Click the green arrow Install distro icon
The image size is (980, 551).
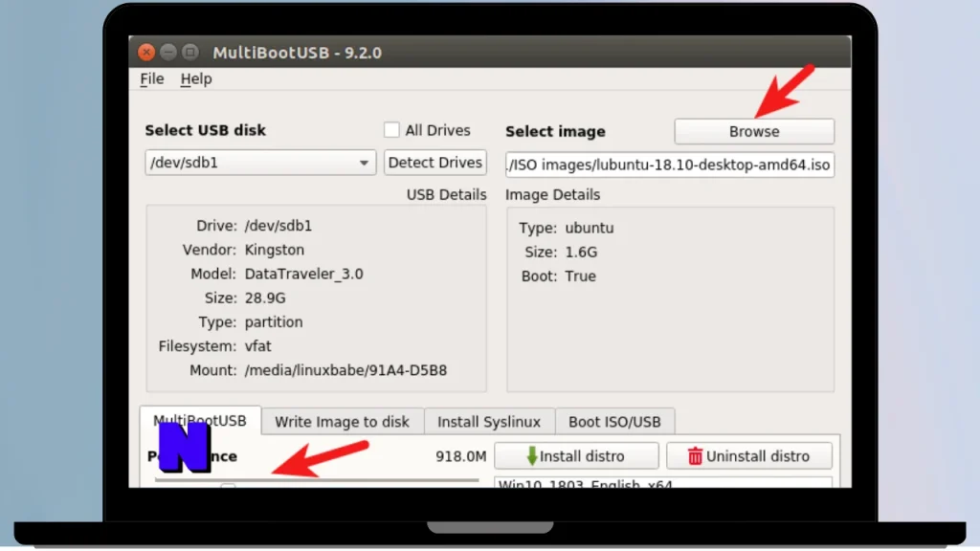[532, 456]
